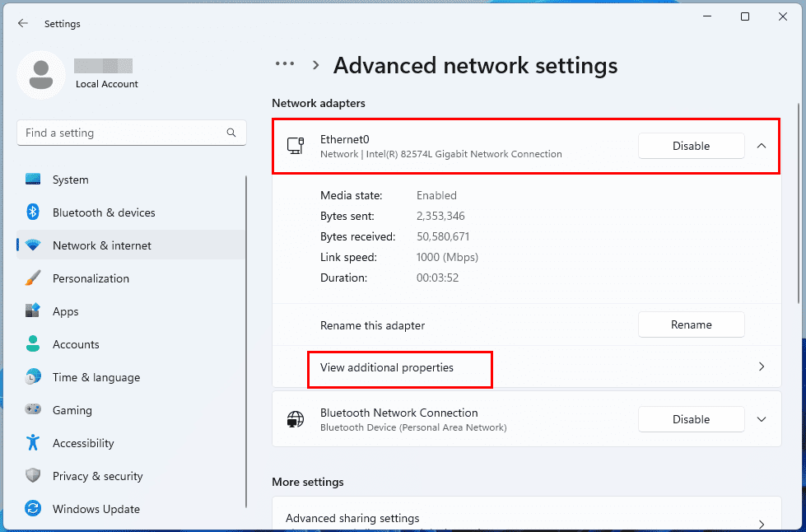Click the Network & internet Wi-Fi icon

click(x=33, y=245)
